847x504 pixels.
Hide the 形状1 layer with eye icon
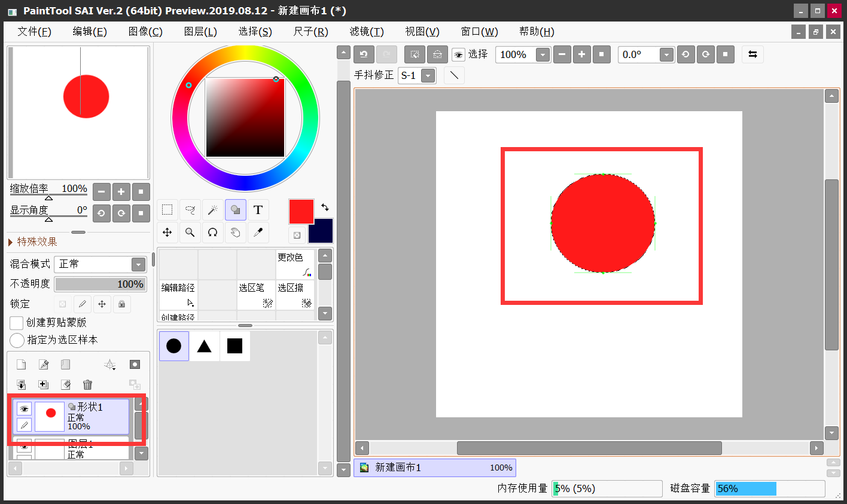point(24,409)
